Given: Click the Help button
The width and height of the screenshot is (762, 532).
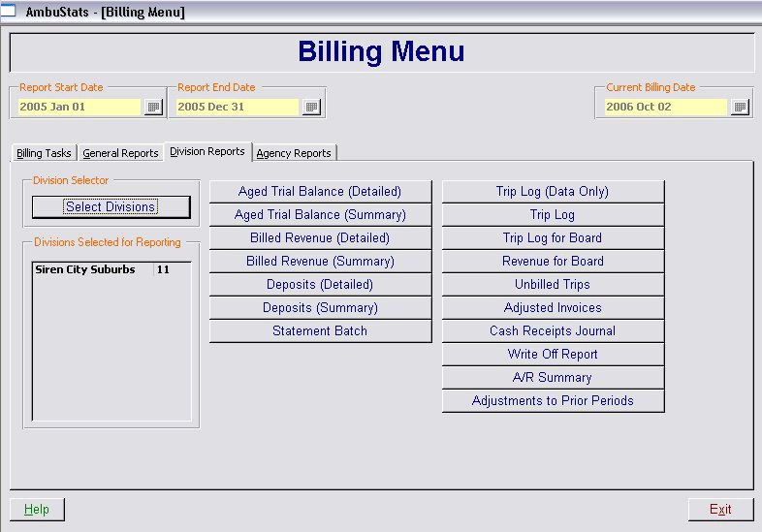Looking at the screenshot, I should tap(37, 510).
